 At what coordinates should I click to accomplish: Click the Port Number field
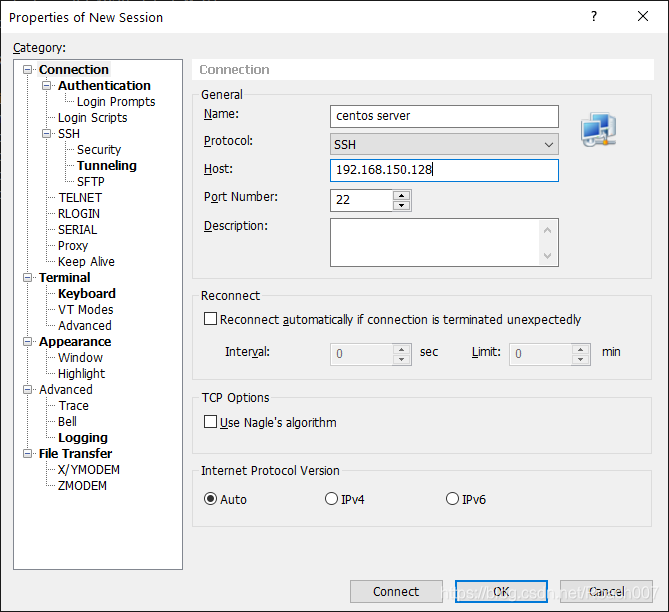pos(361,200)
